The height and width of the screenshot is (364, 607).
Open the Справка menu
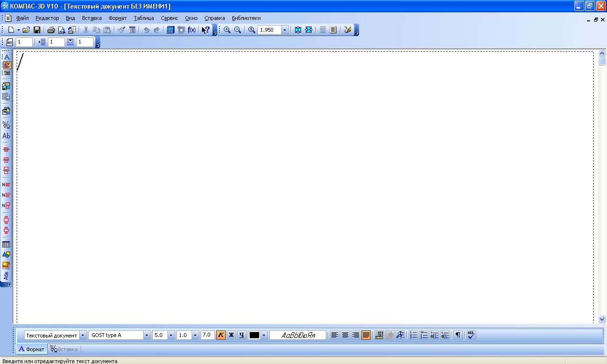coord(215,18)
